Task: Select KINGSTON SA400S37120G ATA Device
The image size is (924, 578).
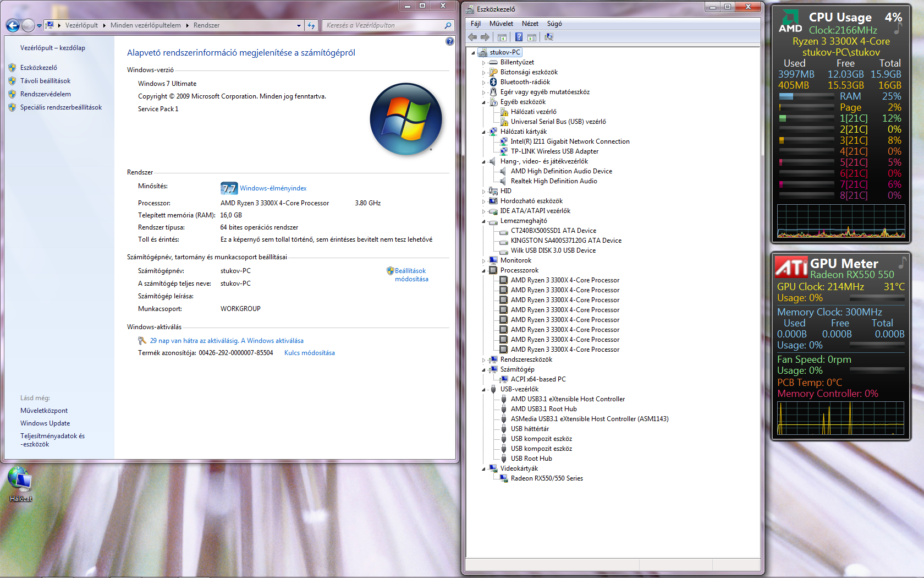Action: tap(566, 241)
